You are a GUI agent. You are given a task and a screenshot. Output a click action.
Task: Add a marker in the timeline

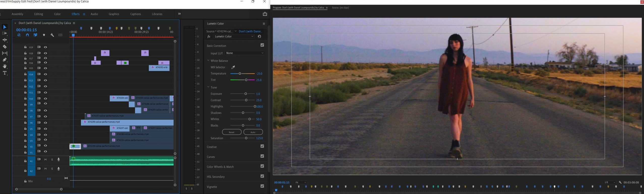tap(44, 35)
